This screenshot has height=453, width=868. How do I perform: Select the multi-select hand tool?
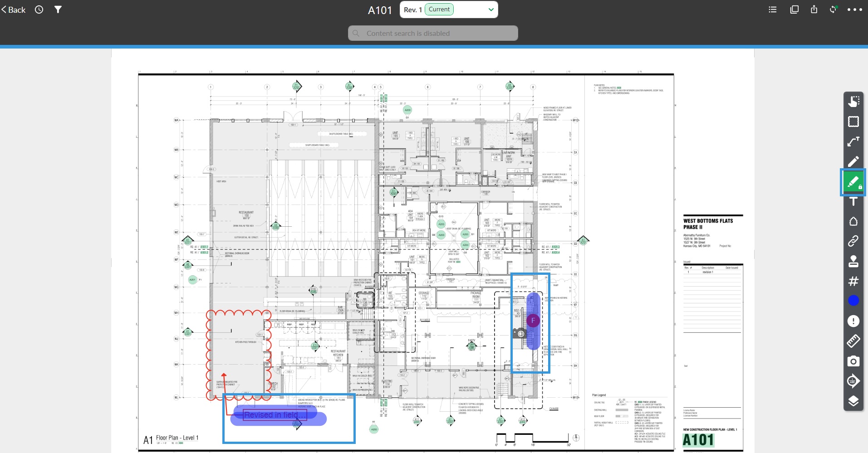[853, 102]
